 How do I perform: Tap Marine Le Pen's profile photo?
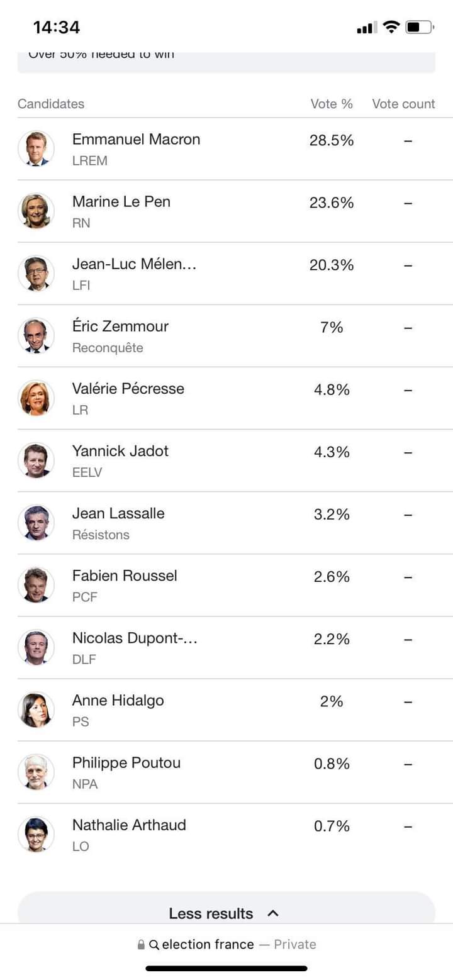[36, 211]
